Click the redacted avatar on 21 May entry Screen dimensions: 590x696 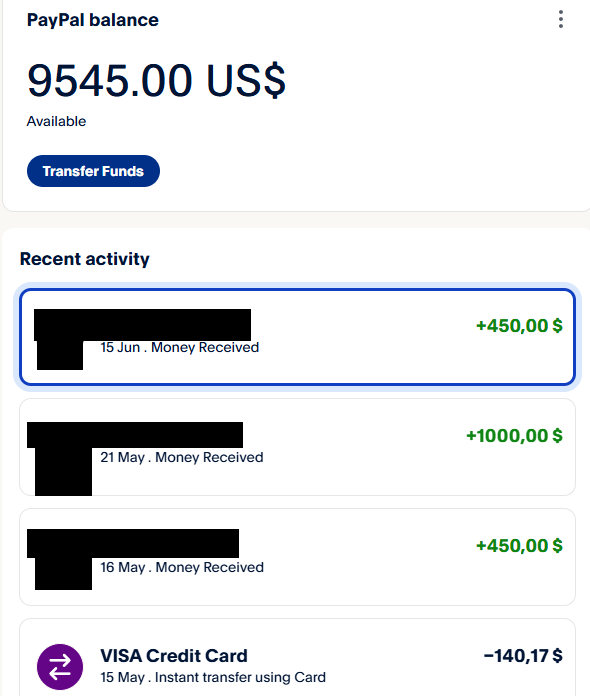tap(63, 471)
